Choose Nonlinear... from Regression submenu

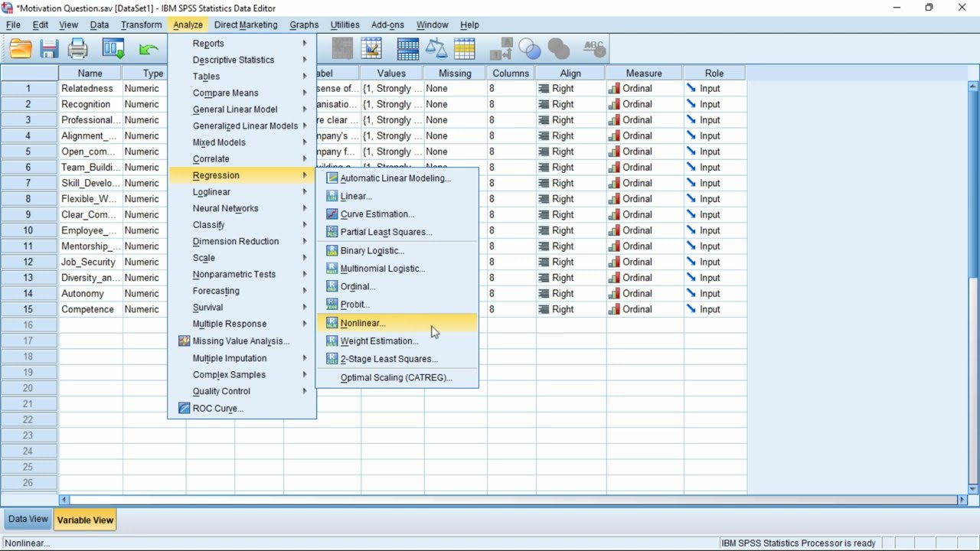(x=397, y=323)
